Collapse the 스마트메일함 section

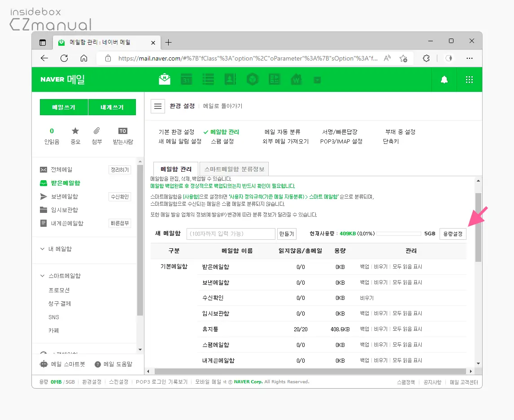pos(43,276)
